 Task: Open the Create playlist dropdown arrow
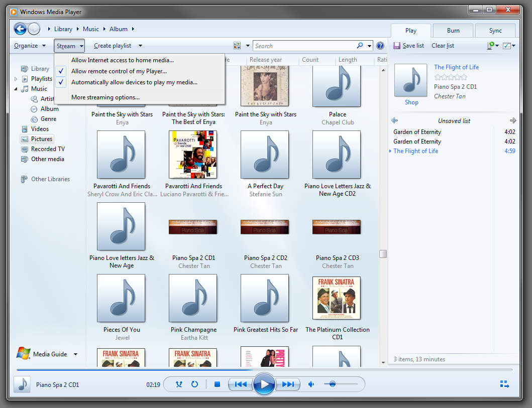pos(140,45)
